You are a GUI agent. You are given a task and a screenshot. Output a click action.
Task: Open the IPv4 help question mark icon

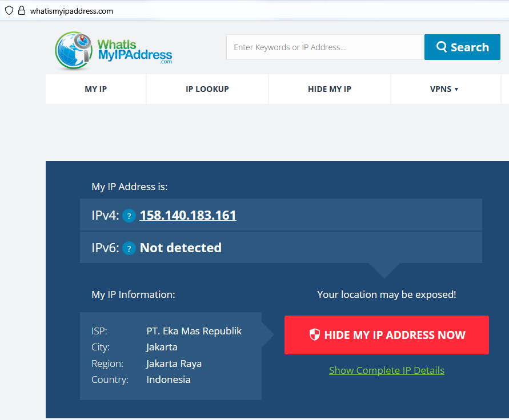click(x=129, y=216)
